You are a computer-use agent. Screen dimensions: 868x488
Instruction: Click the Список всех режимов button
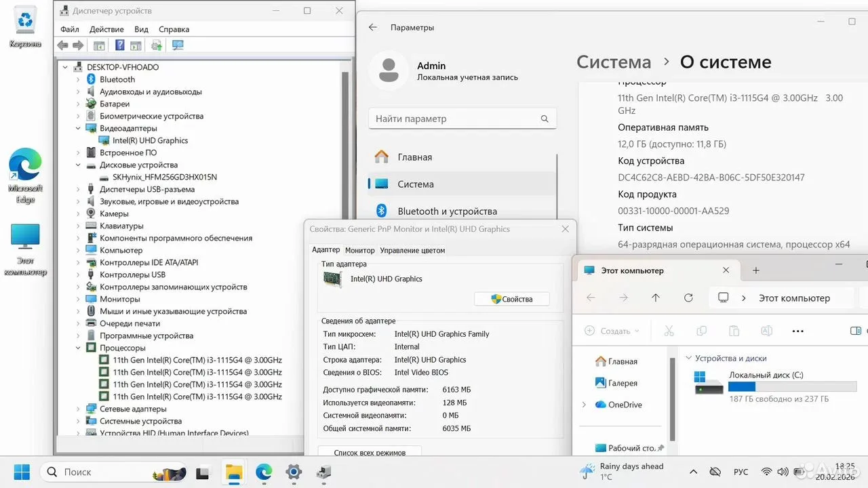370,452
